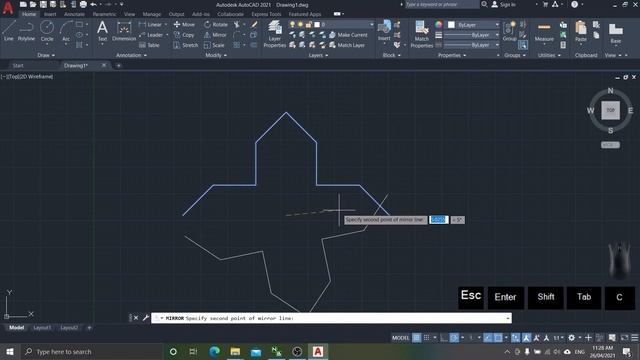Expand the Layers panel

[x=318, y=55]
